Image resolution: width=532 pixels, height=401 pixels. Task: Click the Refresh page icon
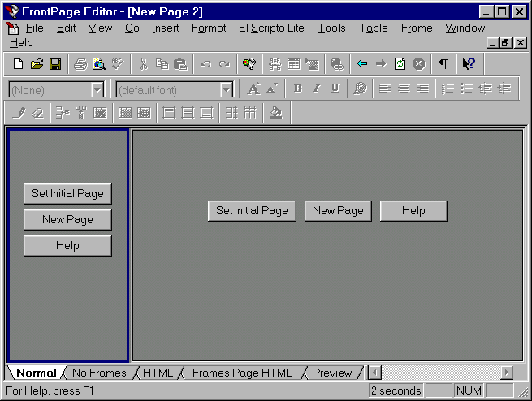(400, 63)
